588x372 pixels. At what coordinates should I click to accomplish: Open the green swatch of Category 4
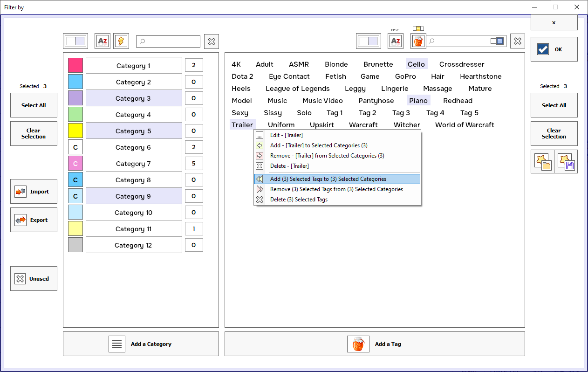click(x=75, y=114)
